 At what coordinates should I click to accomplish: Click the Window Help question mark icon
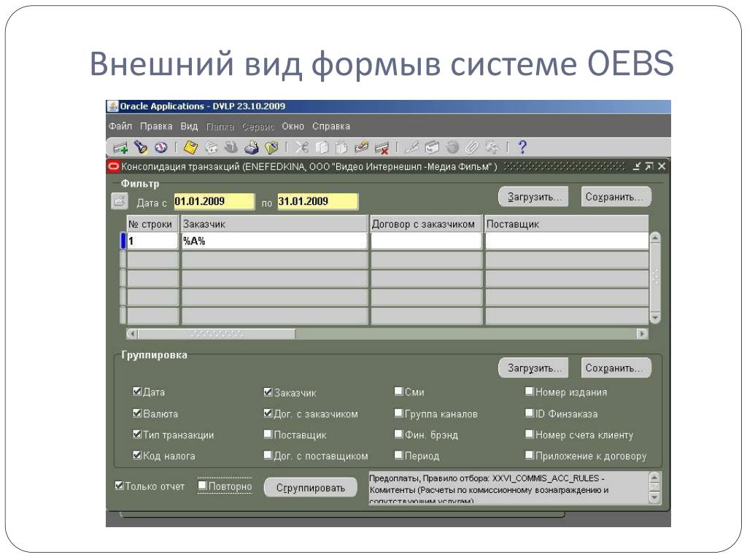click(x=522, y=147)
